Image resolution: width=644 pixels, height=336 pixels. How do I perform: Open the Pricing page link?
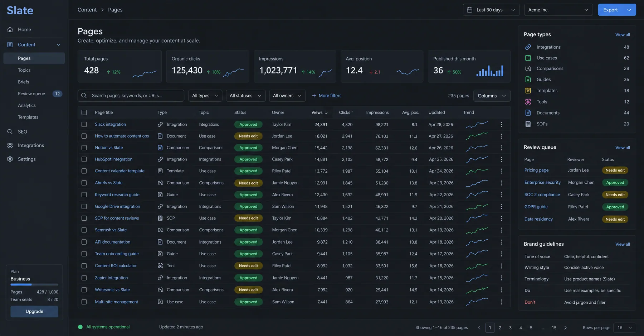(x=536, y=170)
